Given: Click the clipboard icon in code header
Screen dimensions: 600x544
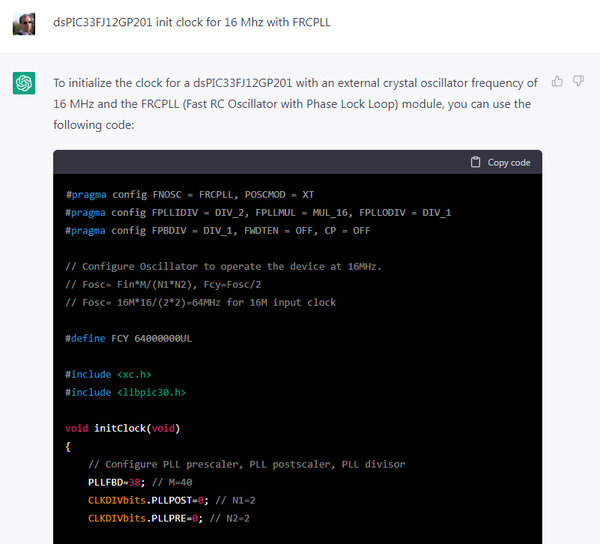Looking at the screenshot, I should point(475,162).
